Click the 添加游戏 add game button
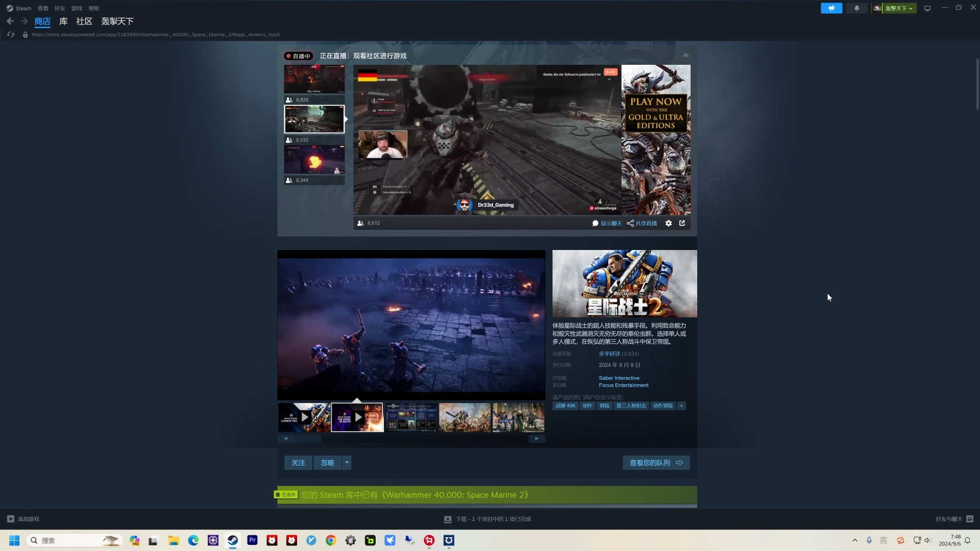 click(23, 519)
